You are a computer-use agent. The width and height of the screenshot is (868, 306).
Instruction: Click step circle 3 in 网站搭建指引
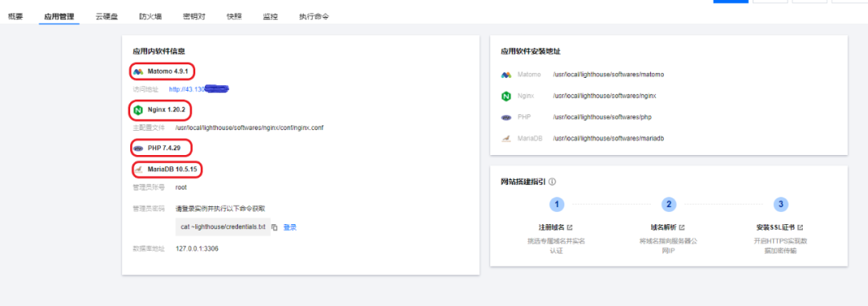pos(780,204)
